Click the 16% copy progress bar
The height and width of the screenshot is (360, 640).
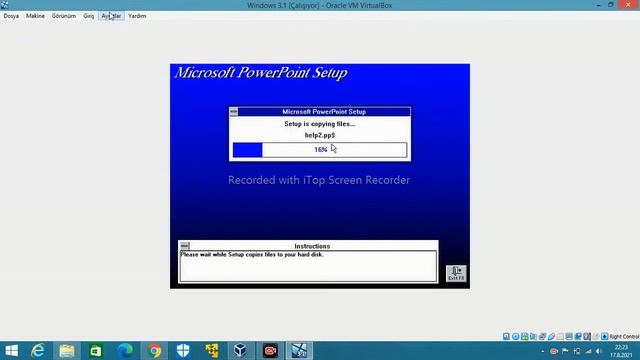pos(320,150)
